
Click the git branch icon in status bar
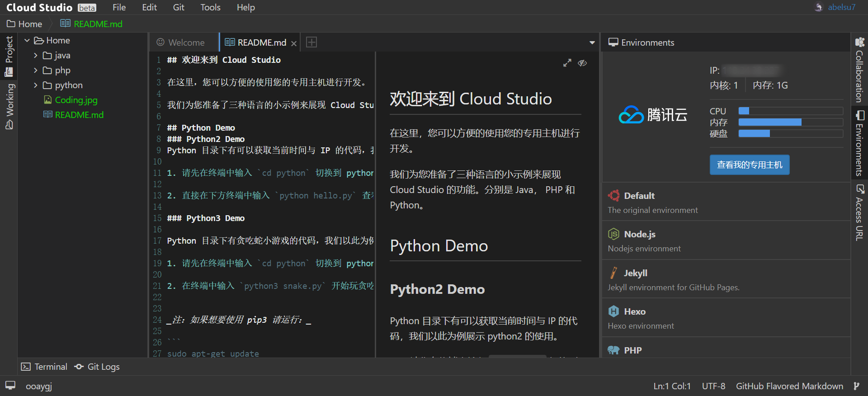click(856, 386)
